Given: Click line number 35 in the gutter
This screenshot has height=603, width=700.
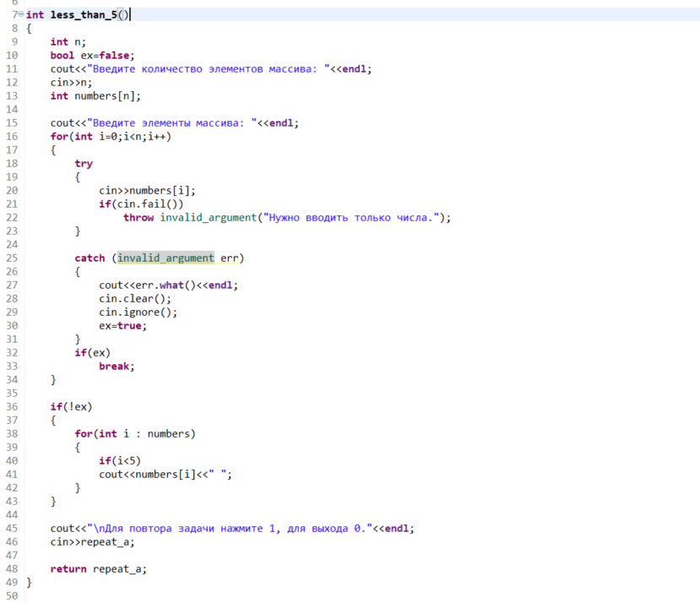Looking at the screenshot, I should 12,393.
